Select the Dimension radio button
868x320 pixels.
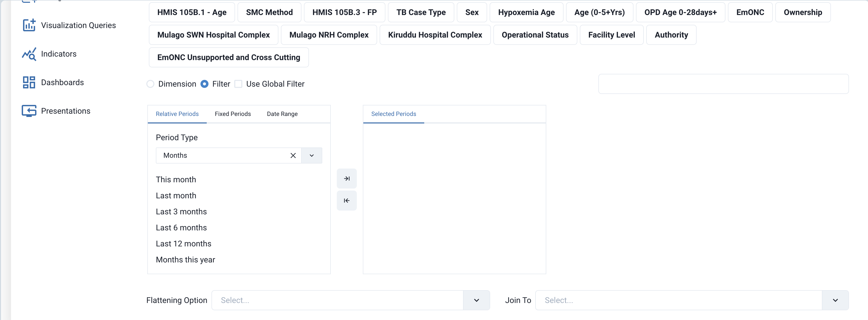[x=150, y=84]
